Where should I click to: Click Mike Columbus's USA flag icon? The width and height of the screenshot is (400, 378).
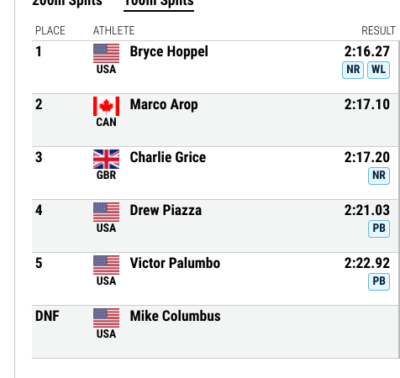106,318
